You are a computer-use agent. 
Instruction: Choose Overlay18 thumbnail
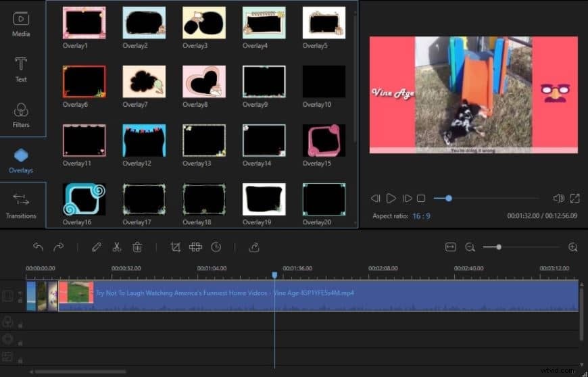click(204, 199)
